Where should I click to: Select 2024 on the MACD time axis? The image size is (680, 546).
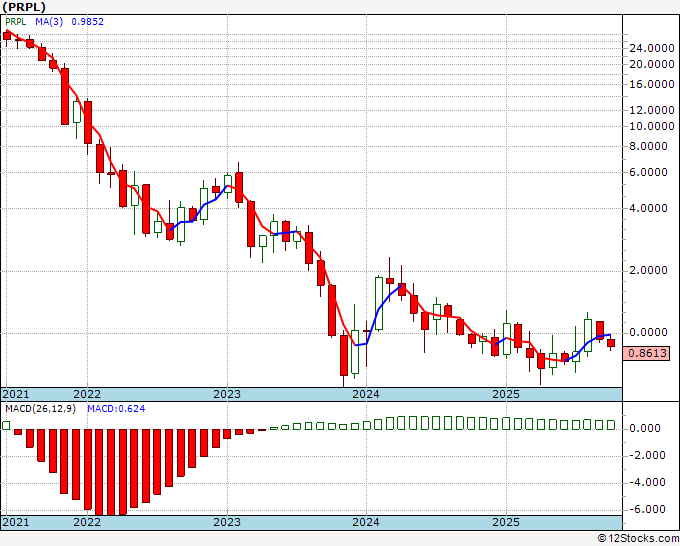(x=366, y=522)
